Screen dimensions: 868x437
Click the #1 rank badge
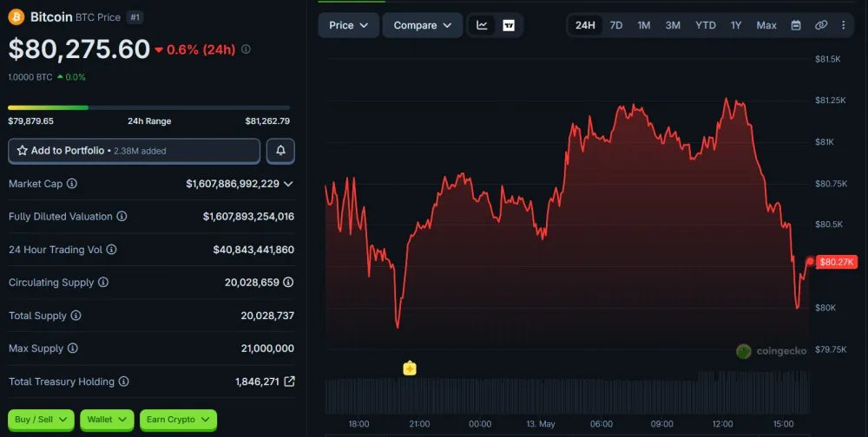135,17
